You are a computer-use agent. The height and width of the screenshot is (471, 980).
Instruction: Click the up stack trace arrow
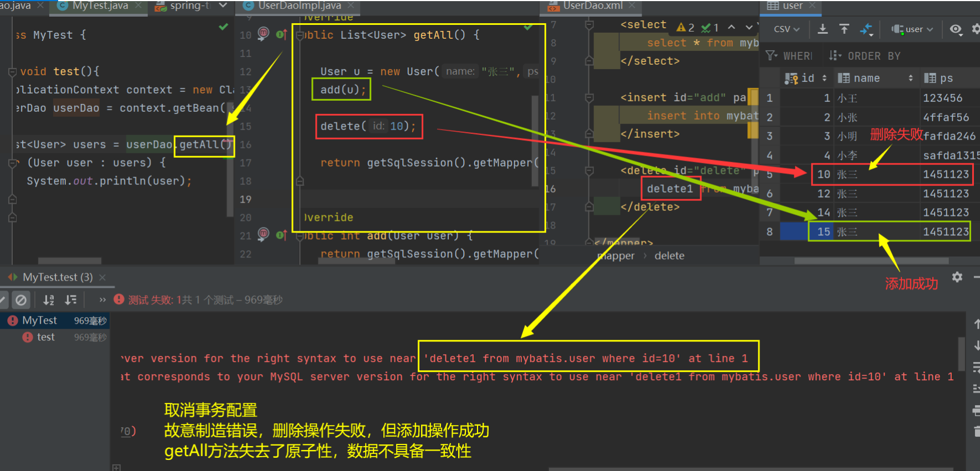(976, 324)
